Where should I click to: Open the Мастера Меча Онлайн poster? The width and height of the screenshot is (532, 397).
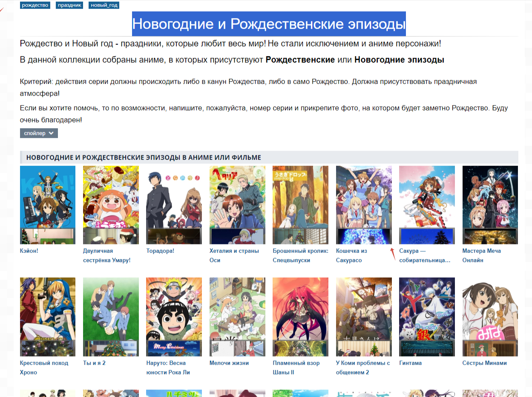pyautogui.click(x=490, y=205)
